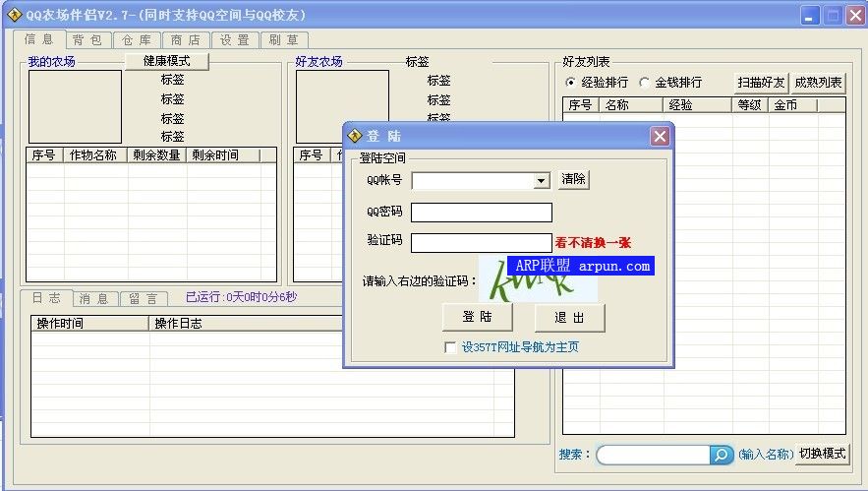Select the 消息 tab
This screenshot has width=868, height=491.
(94, 299)
